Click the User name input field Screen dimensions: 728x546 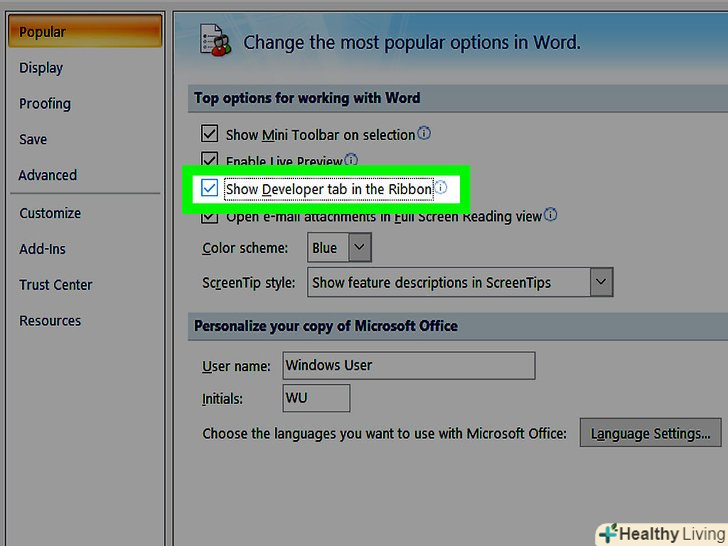409,365
